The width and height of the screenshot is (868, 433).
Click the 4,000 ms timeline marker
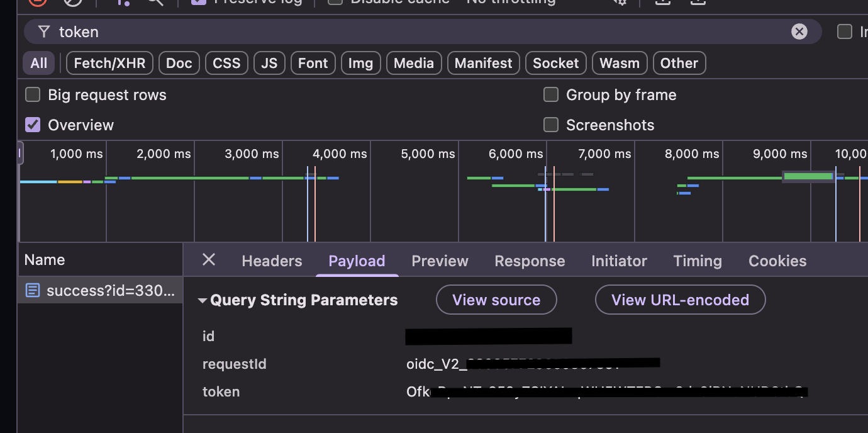(x=340, y=154)
